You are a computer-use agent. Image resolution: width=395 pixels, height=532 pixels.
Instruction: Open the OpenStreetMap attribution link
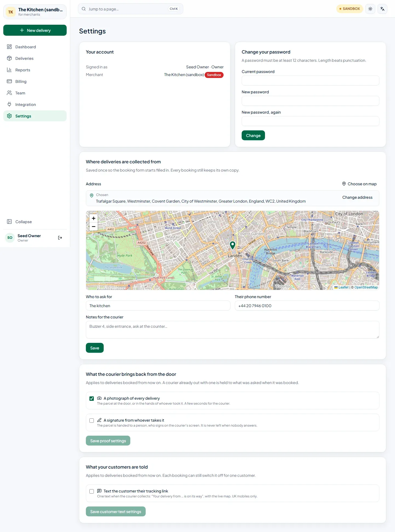click(366, 287)
